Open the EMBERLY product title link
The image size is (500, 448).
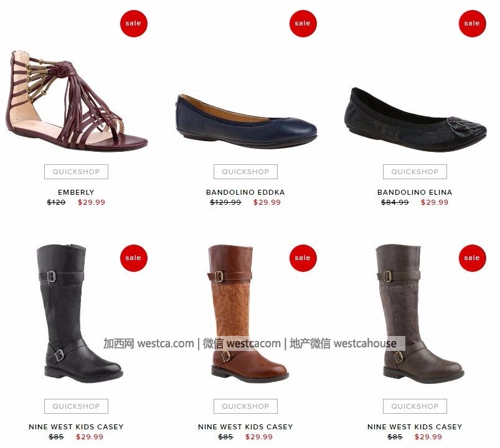tap(76, 192)
